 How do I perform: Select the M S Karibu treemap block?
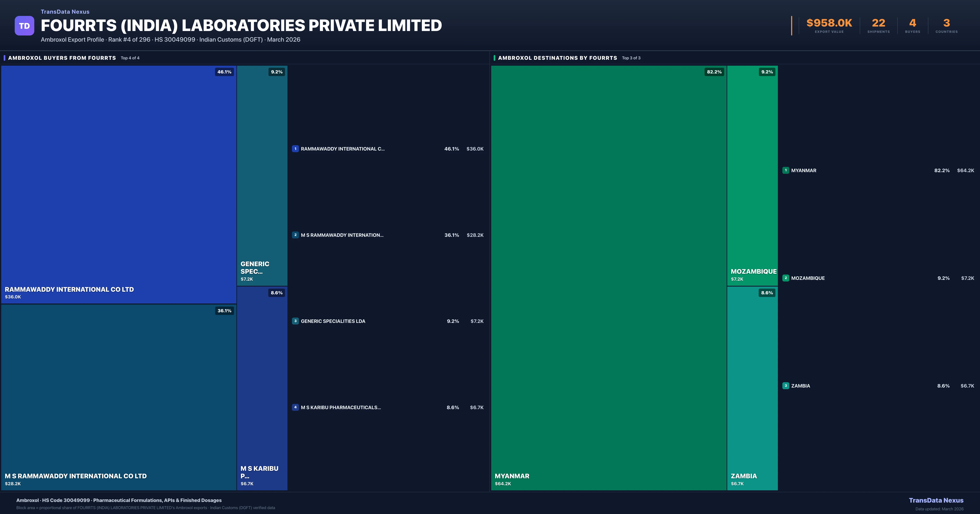pyautogui.click(x=262, y=388)
